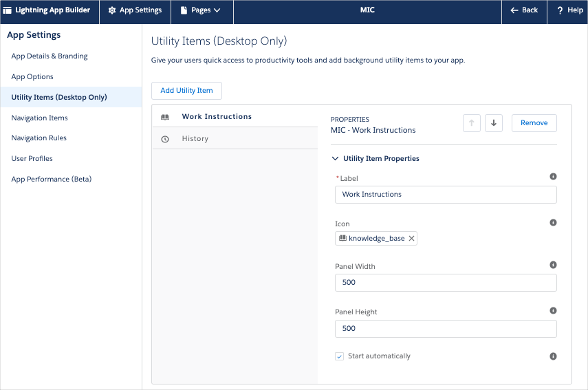588x390 pixels.
Task: Open App Settings in the header
Action: pyautogui.click(x=135, y=10)
